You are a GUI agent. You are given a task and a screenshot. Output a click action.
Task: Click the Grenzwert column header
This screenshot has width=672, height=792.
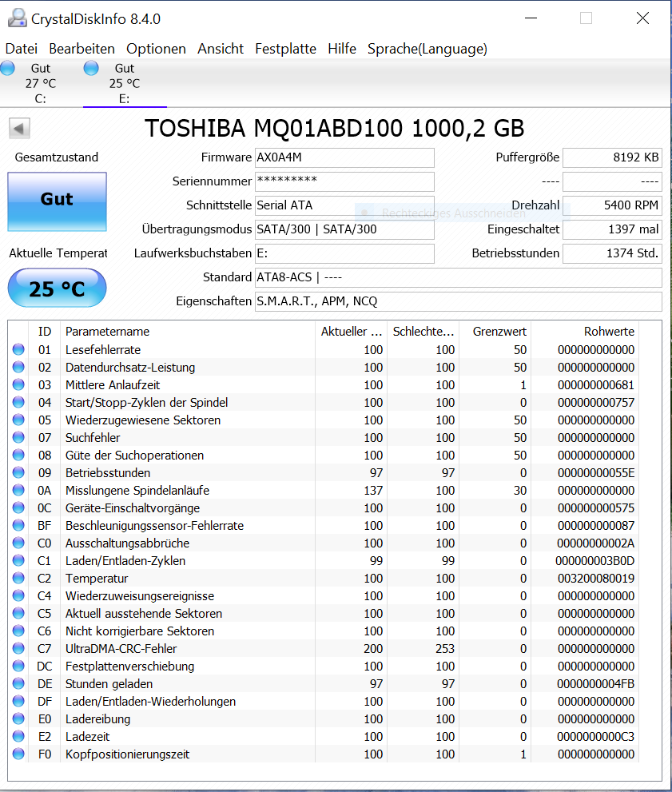(x=495, y=332)
